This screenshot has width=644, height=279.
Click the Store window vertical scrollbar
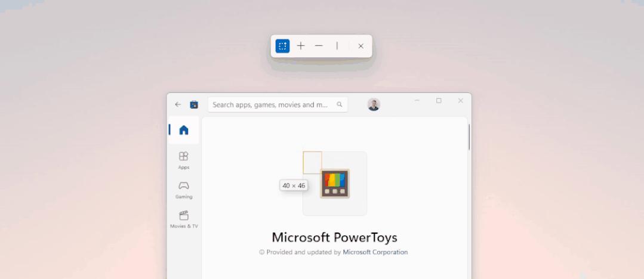[x=469, y=137]
